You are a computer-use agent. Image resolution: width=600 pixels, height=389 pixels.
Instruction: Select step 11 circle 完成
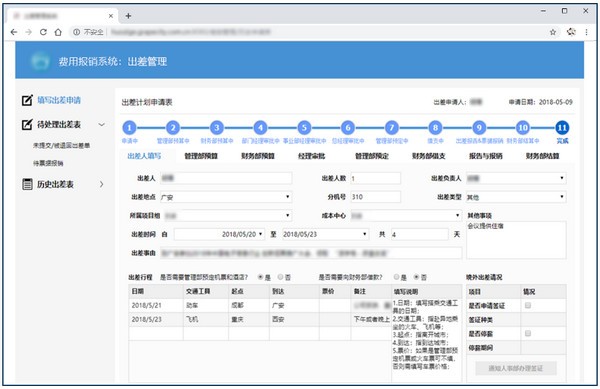click(x=562, y=128)
